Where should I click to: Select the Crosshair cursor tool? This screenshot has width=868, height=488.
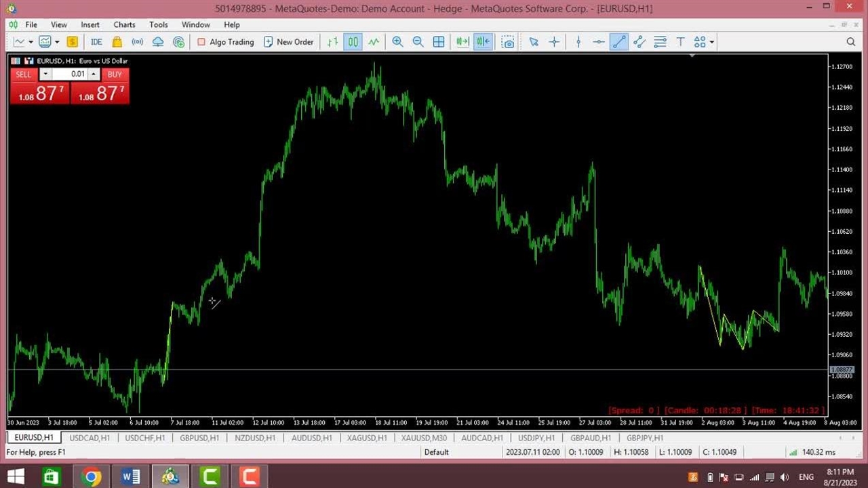pos(554,42)
